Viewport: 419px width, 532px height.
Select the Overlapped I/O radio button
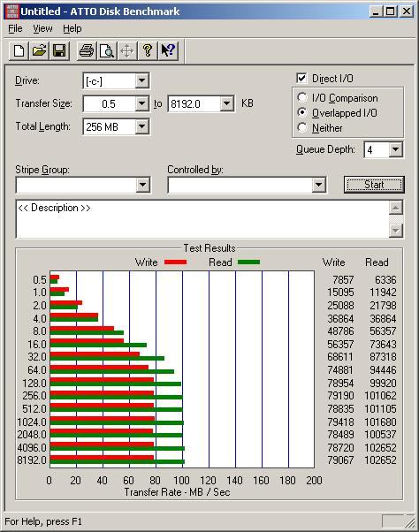[302, 112]
